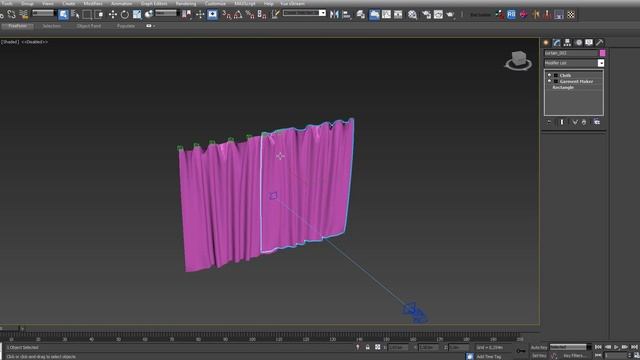Click the Bind to Space Warp icon
This screenshot has height=360, width=640.
pos(24,15)
